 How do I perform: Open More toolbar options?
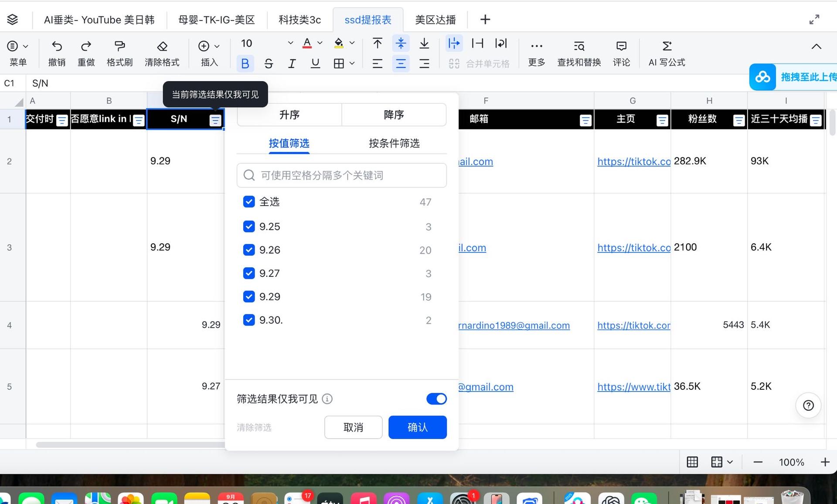pos(537,53)
